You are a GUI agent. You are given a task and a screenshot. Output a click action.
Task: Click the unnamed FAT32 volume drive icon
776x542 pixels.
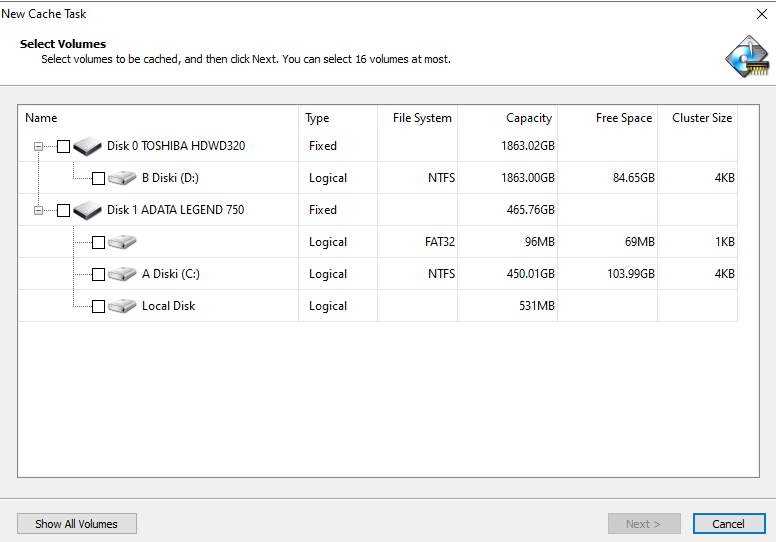click(x=122, y=242)
